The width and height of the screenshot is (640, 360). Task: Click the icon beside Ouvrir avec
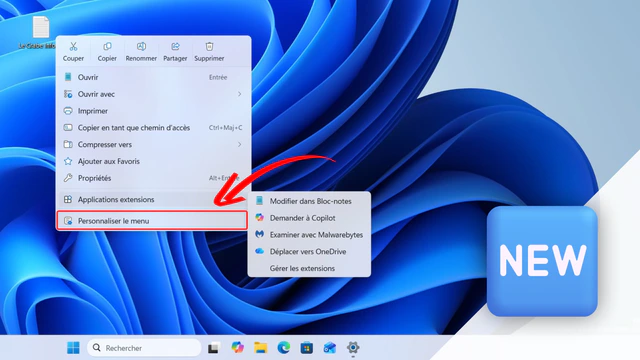pos(68,94)
